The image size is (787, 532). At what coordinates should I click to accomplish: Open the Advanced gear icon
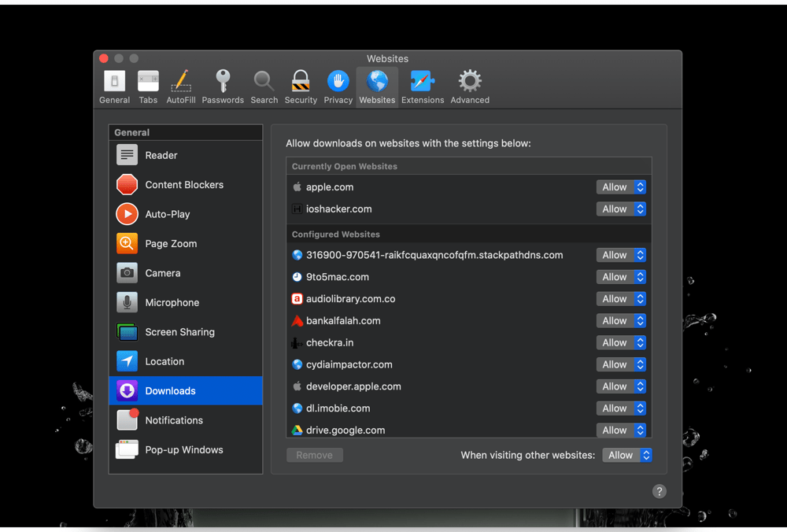coord(470,81)
